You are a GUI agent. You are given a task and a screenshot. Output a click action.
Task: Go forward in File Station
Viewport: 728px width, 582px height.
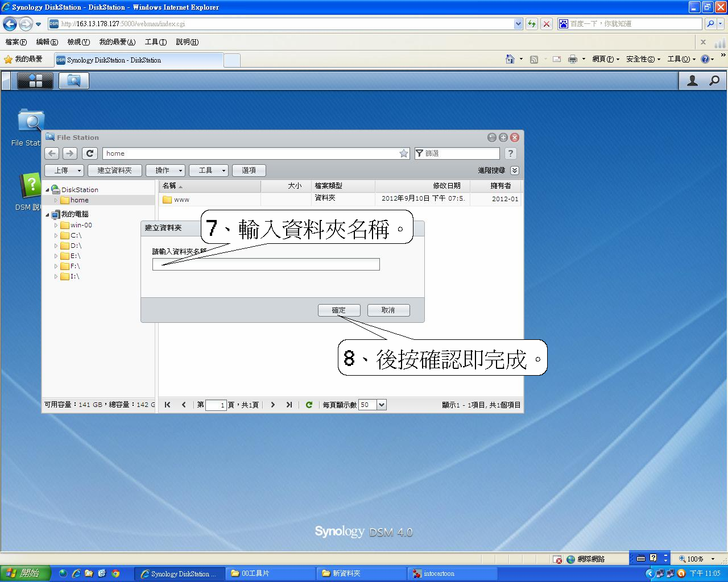coord(70,153)
